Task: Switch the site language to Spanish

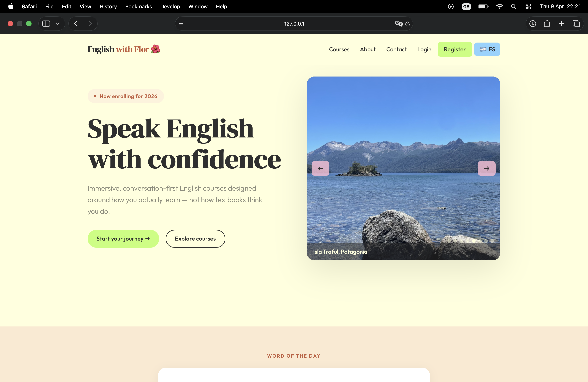Action: click(x=487, y=49)
